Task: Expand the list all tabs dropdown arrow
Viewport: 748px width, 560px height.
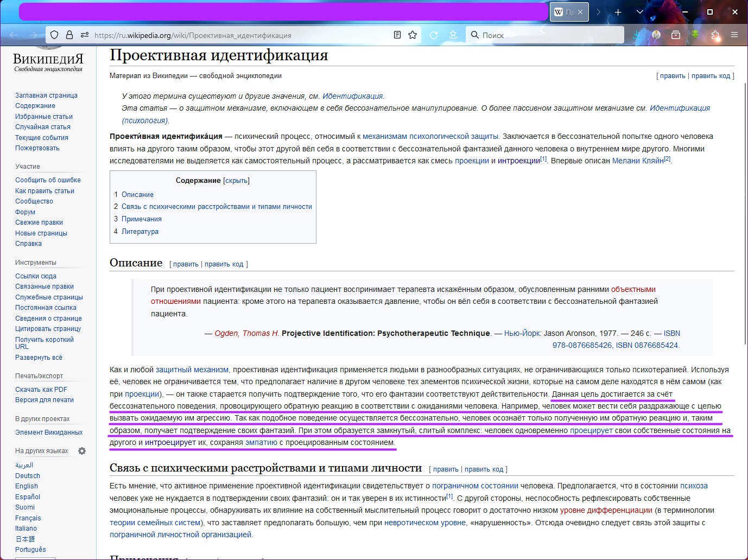Action: pyautogui.click(x=640, y=12)
